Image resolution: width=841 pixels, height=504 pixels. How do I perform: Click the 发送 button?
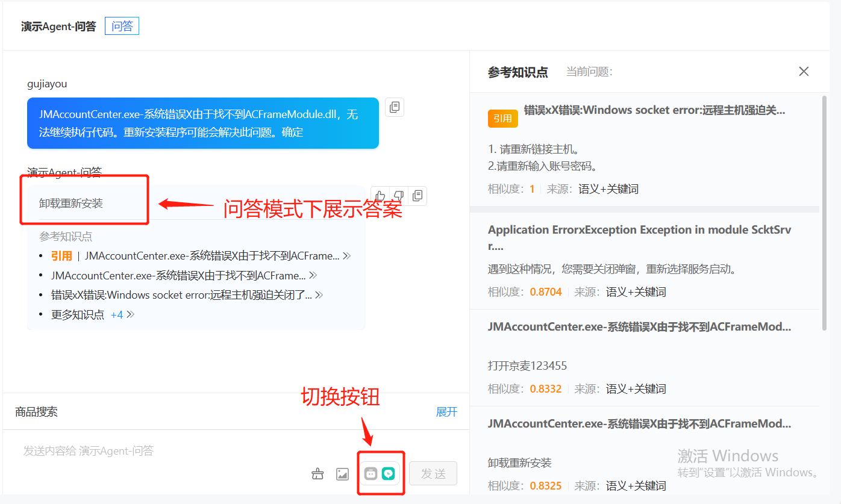click(x=433, y=474)
